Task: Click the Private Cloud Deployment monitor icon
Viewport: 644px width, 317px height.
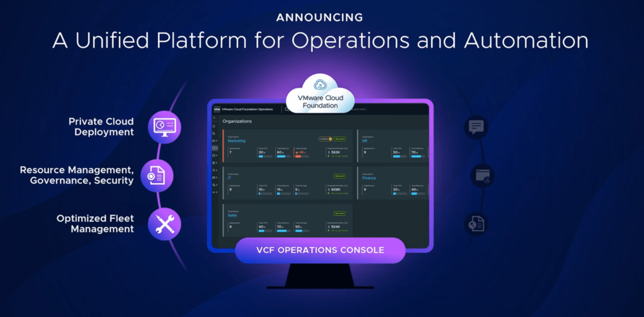Action: pyautogui.click(x=164, y=127)
